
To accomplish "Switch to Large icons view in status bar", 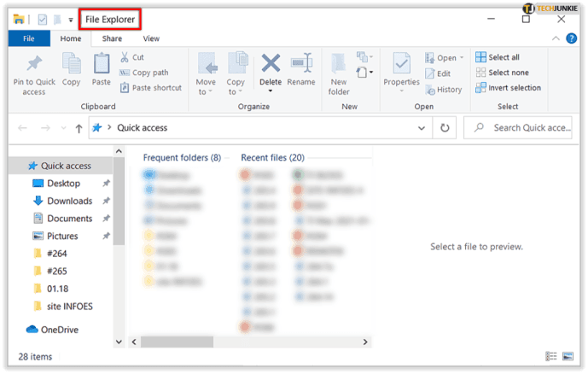I will tap(568, 356).
